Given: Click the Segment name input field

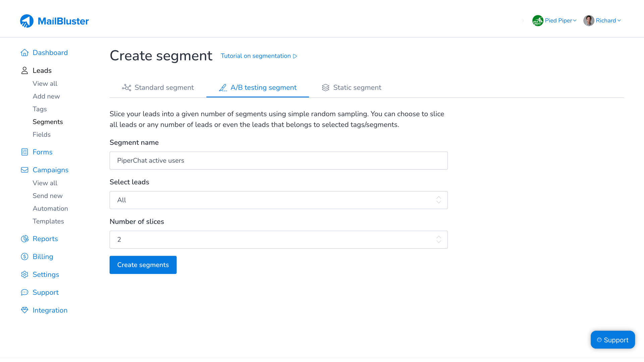Looking at the screenshot, I should pyautogui.click(x=278, y=161).
